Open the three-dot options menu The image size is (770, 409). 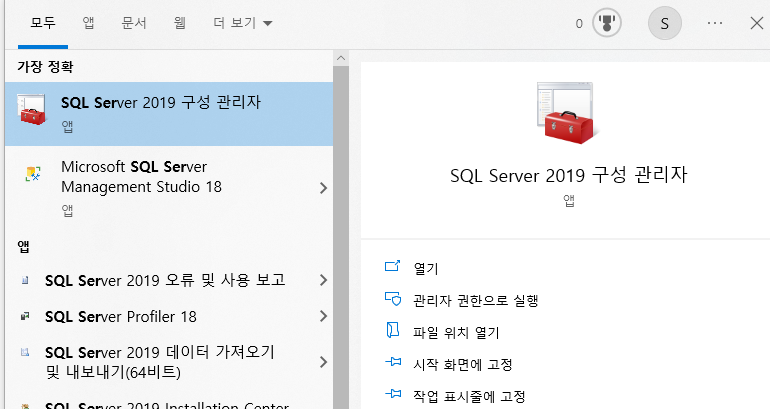click(715, 23)
